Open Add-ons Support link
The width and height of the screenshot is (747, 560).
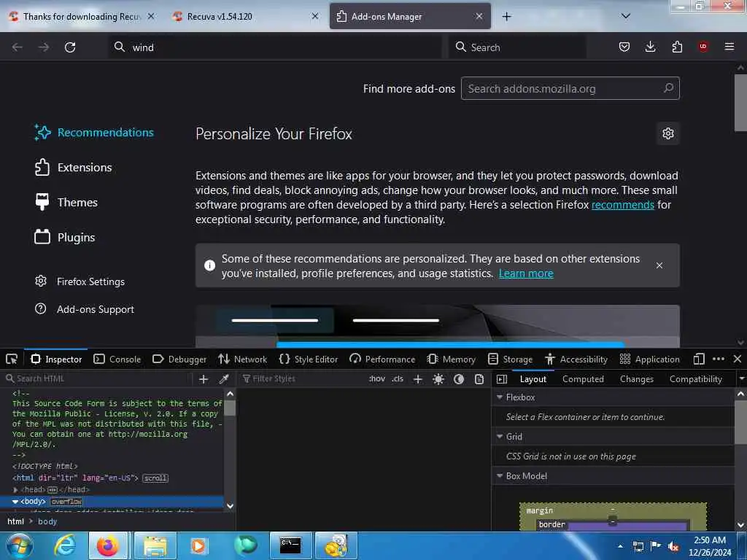[x=85, y=309]
